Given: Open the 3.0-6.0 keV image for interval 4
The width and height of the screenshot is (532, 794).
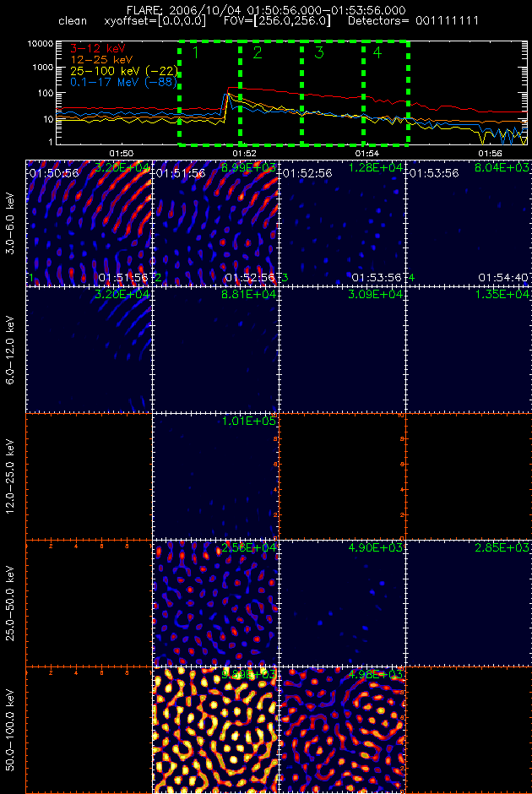Looking at the screenshot, I should click(x=468, y=223).
